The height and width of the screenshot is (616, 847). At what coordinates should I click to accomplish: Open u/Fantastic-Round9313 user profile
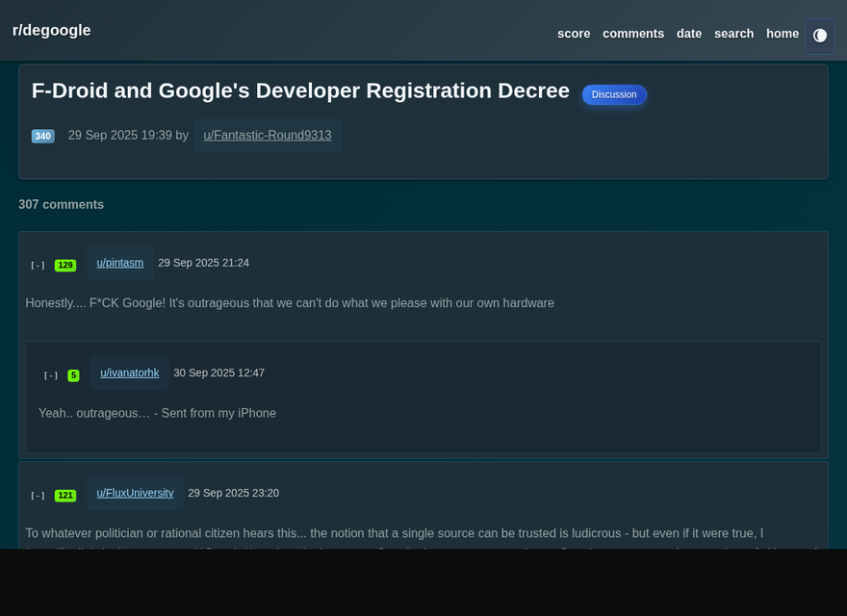(x=268, y=135)
